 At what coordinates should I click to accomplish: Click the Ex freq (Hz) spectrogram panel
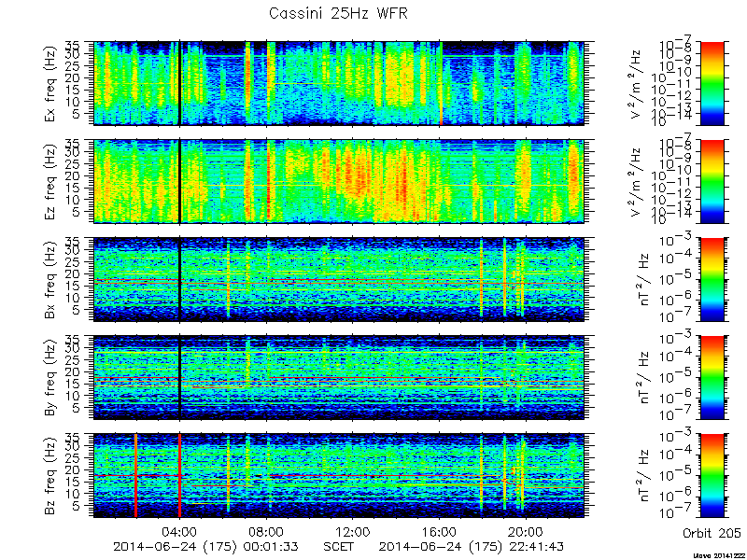click(x=339, y=83)
